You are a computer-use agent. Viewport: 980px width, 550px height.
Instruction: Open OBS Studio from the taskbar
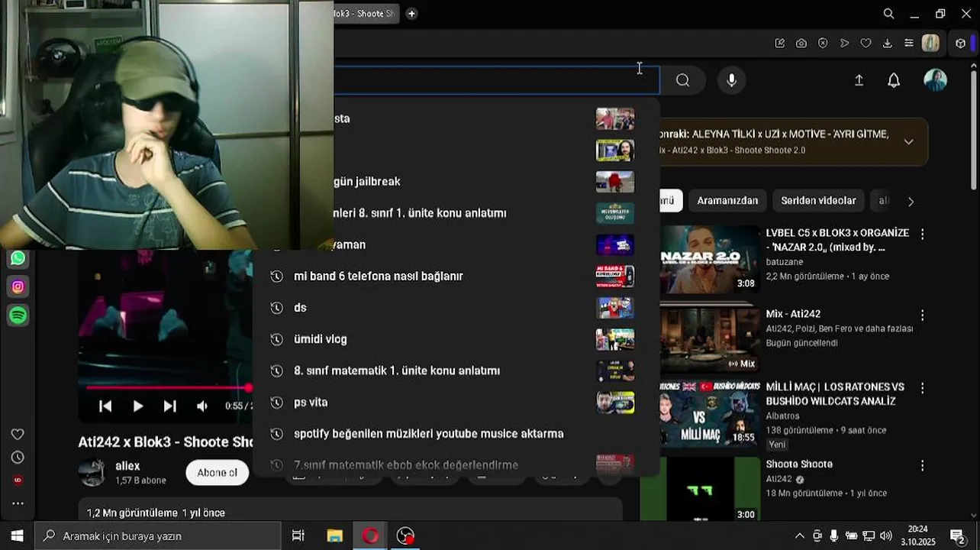click(x=405, y=536)
